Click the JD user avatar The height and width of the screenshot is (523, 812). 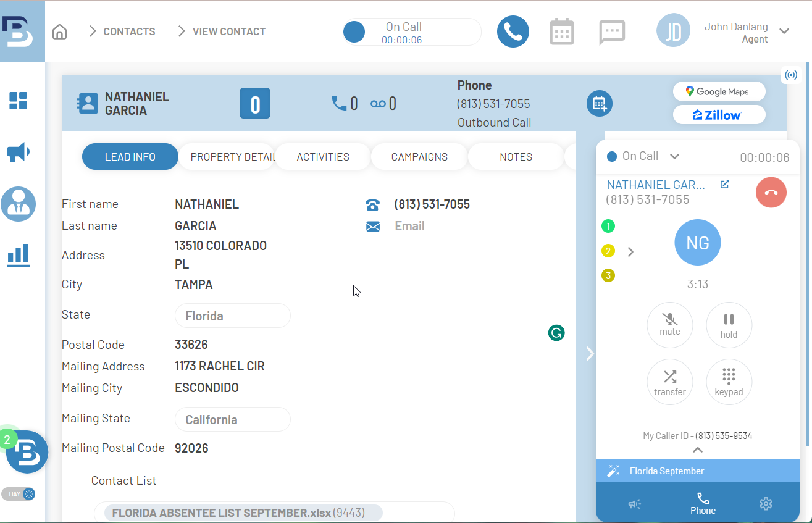(674, 31)
